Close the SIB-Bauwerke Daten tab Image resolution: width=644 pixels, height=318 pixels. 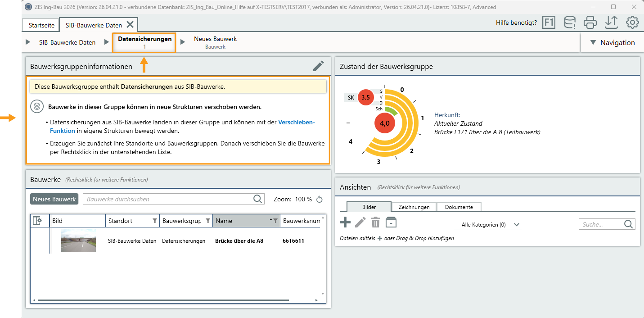pyautogui.click(x=130, y=25)
